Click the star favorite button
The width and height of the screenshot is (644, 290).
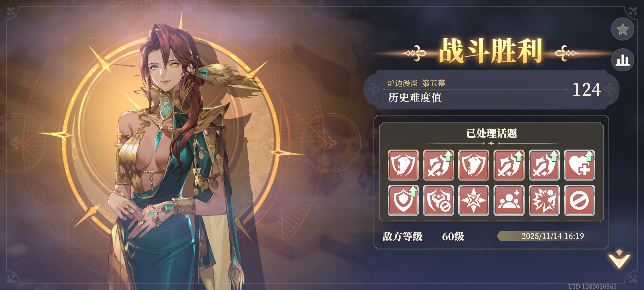pyautogui.click(x=623, y=29)
